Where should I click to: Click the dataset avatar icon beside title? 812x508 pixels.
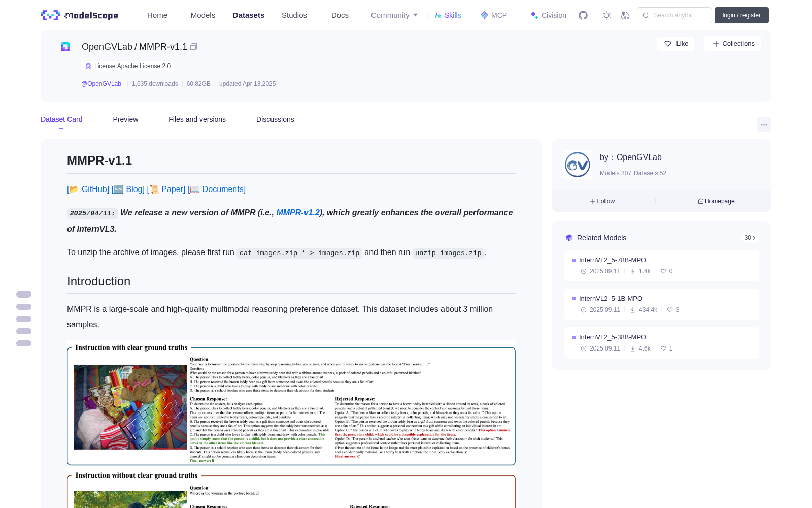click(65, 47)
